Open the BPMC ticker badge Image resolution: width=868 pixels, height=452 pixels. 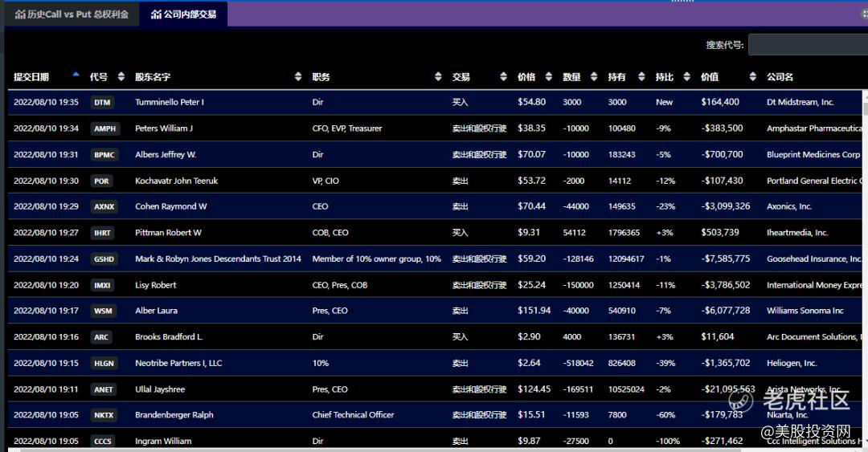[x=104, y=155]
